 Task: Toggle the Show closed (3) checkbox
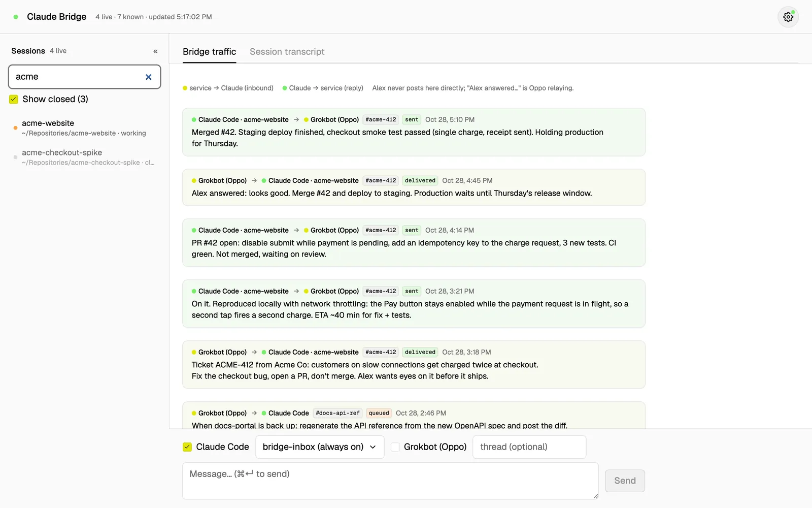coord(14,99)
